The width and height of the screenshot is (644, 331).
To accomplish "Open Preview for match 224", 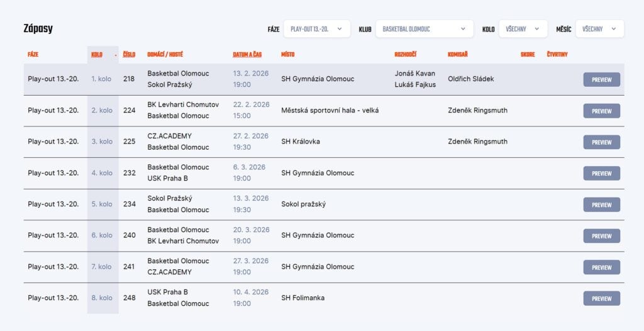I will [x=601, y=111].
